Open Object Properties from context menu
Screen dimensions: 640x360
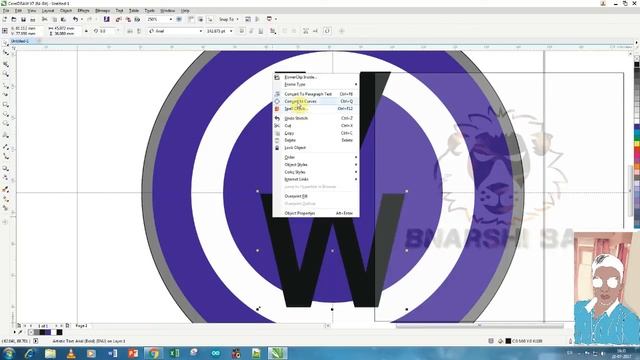(x=316, y=213)
